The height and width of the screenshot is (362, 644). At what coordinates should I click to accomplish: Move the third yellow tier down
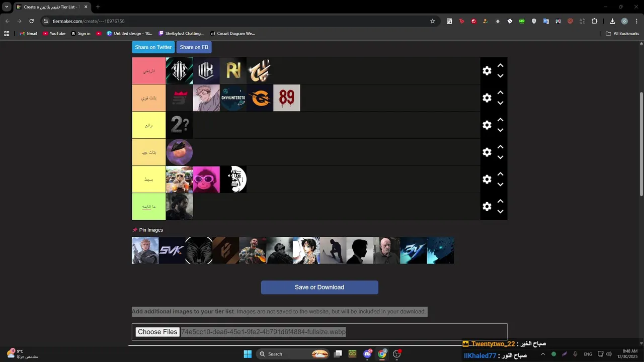pyautogui.click(x=501, y=130)
